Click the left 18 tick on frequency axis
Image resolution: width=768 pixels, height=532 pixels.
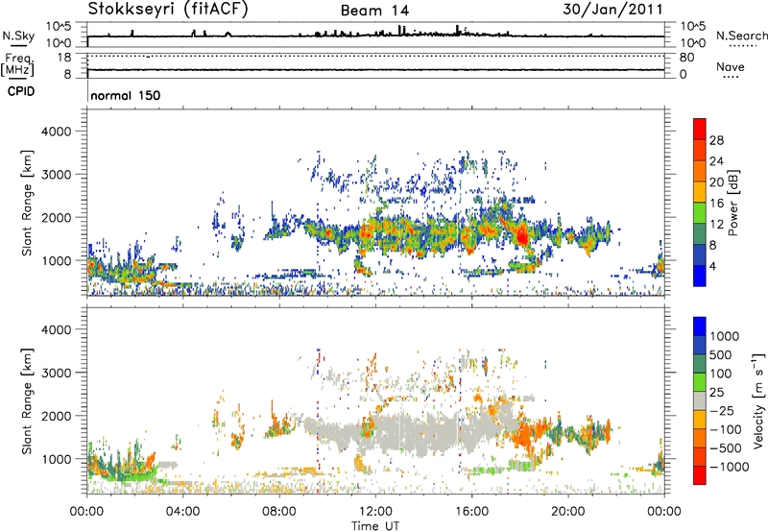64,58
